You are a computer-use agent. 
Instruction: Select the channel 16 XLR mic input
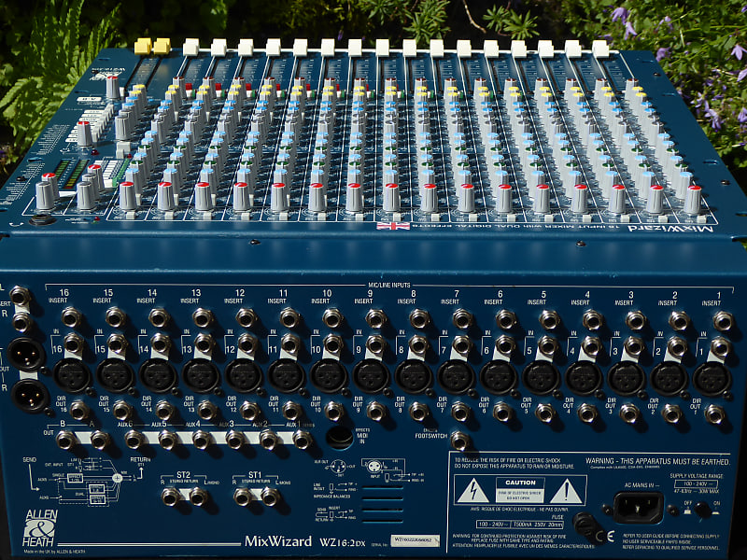point(73,375)
